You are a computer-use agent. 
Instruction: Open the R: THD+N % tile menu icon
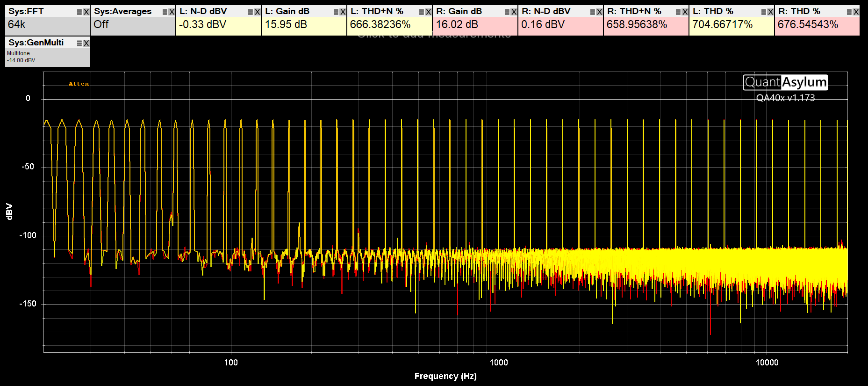[678, 12]
